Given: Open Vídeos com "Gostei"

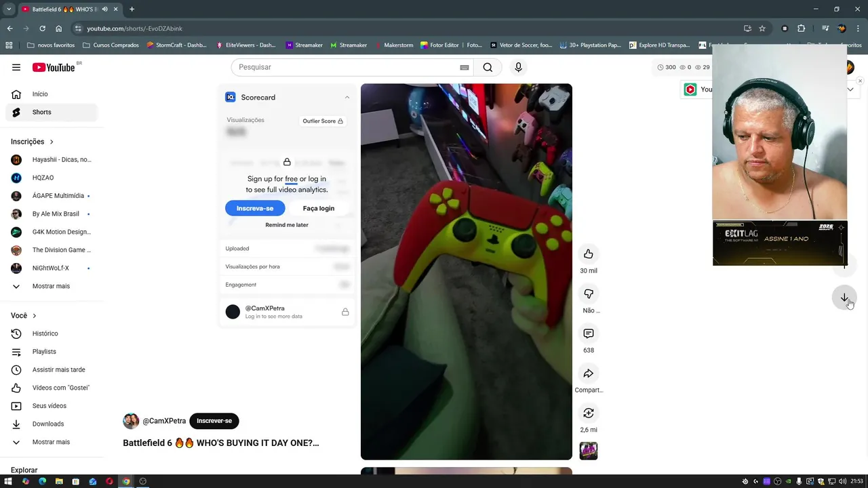Looking at the screenshot, I should [x=52, y=388].
